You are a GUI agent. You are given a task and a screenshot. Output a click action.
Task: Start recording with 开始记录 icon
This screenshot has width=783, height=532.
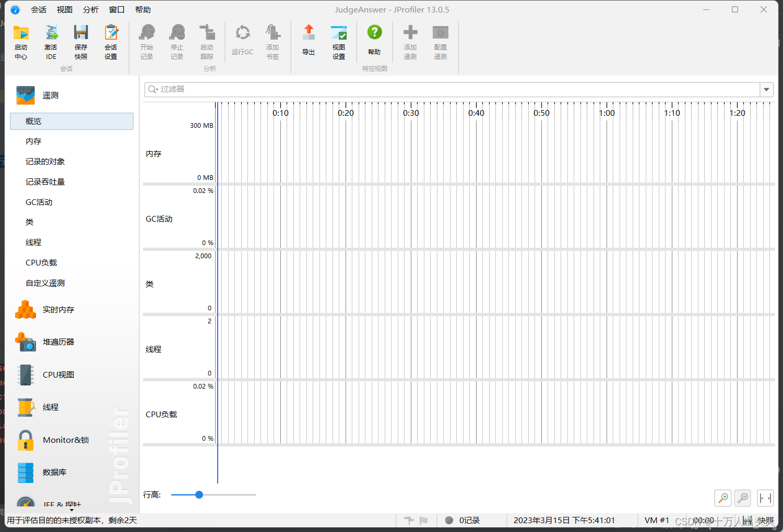[x=147, y=42]
